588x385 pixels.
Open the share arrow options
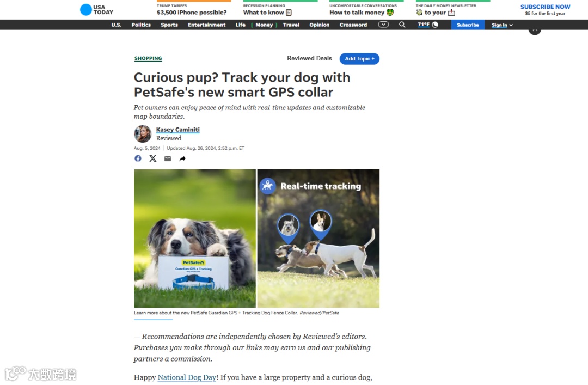tap(182, 158)
